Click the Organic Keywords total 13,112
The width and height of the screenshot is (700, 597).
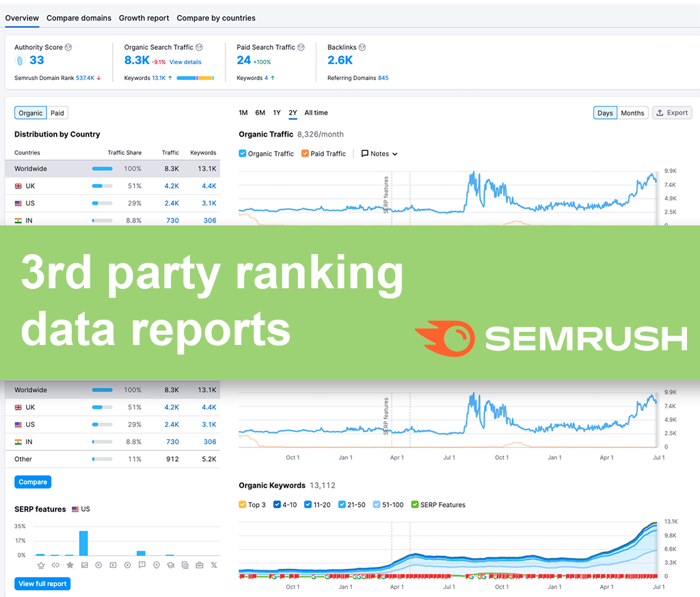tap(323, 486)
